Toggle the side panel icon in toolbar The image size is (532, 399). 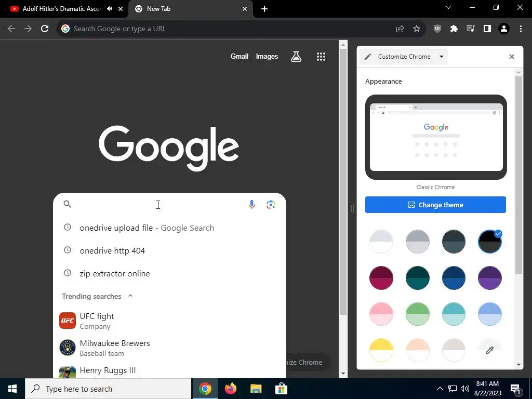click(x=487, y=29)
